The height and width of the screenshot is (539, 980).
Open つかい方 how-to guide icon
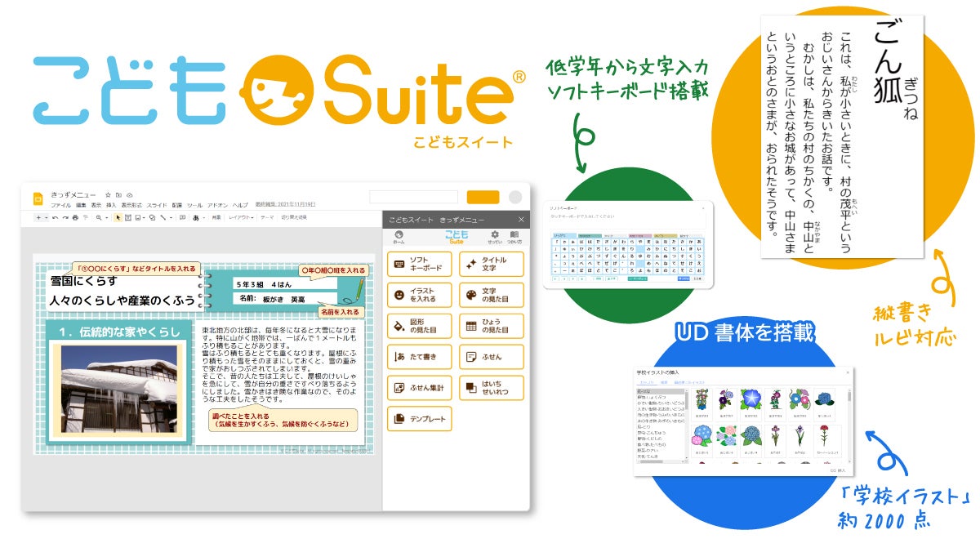click(514, 237)
